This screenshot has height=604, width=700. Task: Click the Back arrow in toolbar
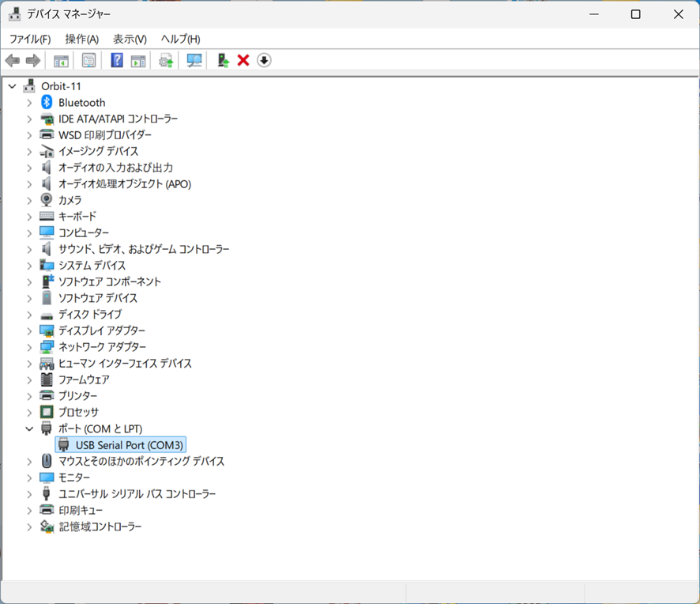click(x=13, y=61)
